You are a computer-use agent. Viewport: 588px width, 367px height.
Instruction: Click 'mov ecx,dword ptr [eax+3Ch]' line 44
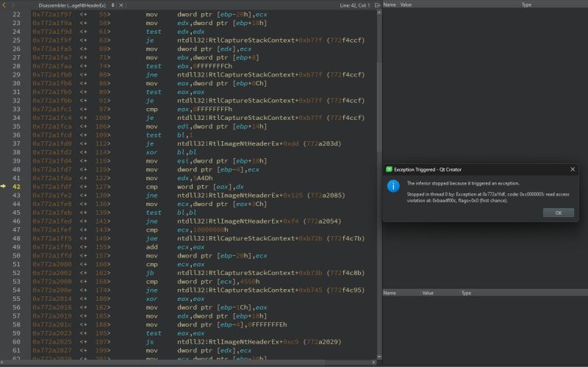tap(207, 204)
